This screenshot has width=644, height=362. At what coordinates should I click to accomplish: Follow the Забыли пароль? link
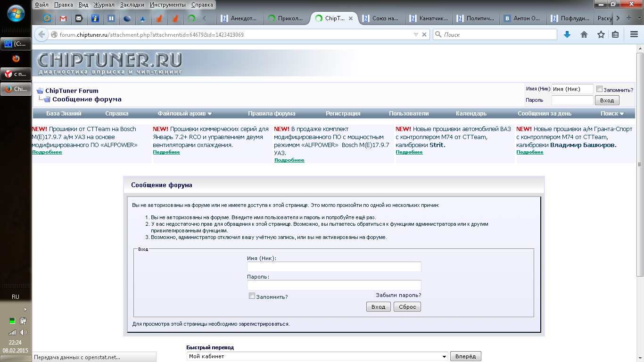point(398,295)
